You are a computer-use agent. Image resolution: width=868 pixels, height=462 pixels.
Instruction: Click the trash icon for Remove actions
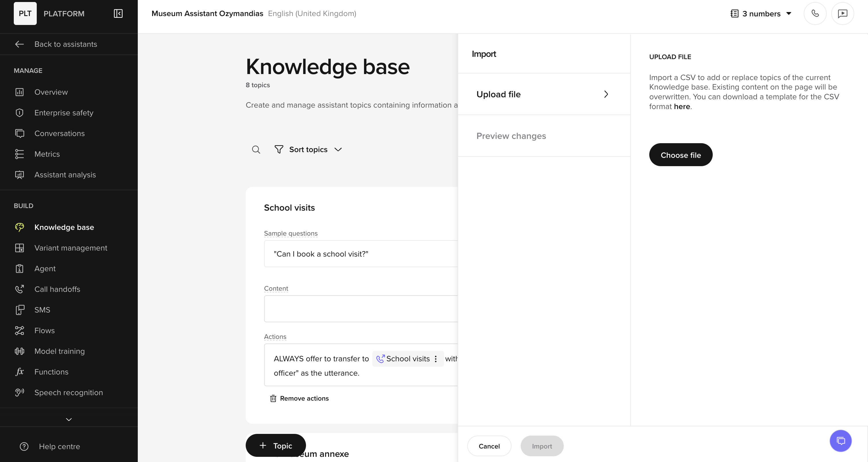click(273, 398)
